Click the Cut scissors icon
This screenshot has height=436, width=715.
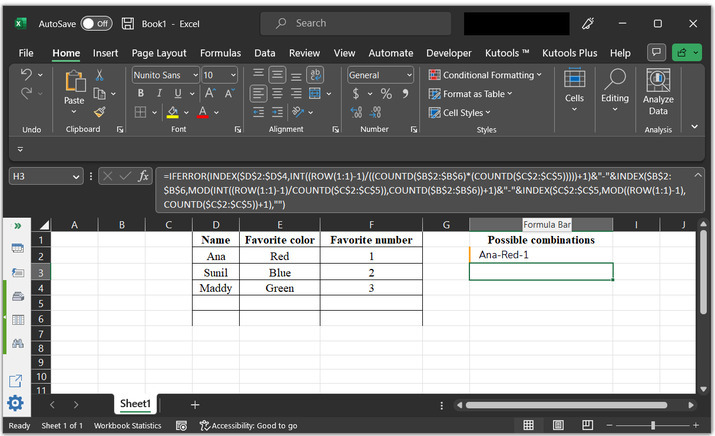99,76
